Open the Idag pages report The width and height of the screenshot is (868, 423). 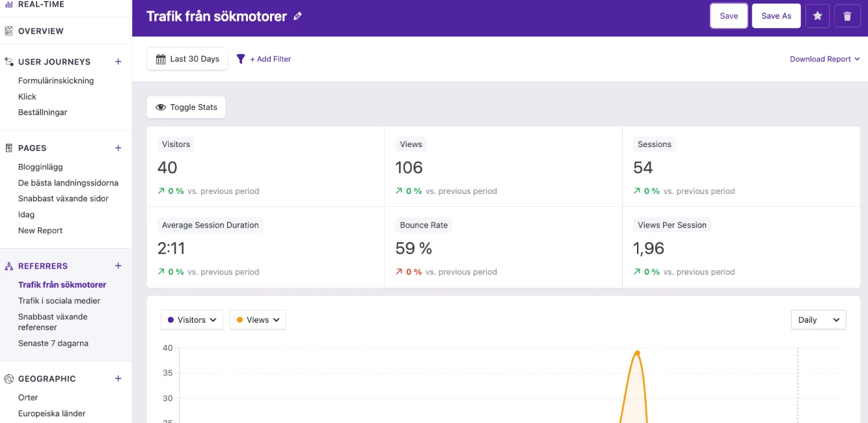27,215
